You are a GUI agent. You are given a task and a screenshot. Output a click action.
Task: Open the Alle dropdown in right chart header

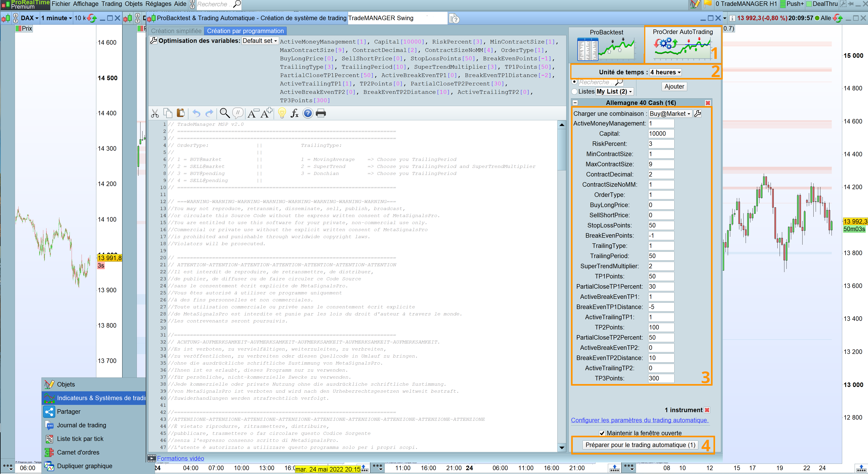826,18
